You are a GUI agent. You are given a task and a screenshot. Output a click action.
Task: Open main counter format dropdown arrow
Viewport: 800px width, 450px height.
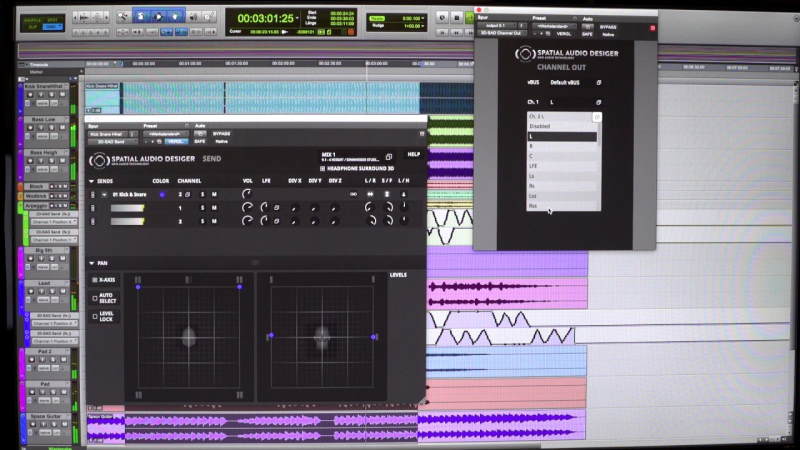pyautogui.click(x=297, y=18)
